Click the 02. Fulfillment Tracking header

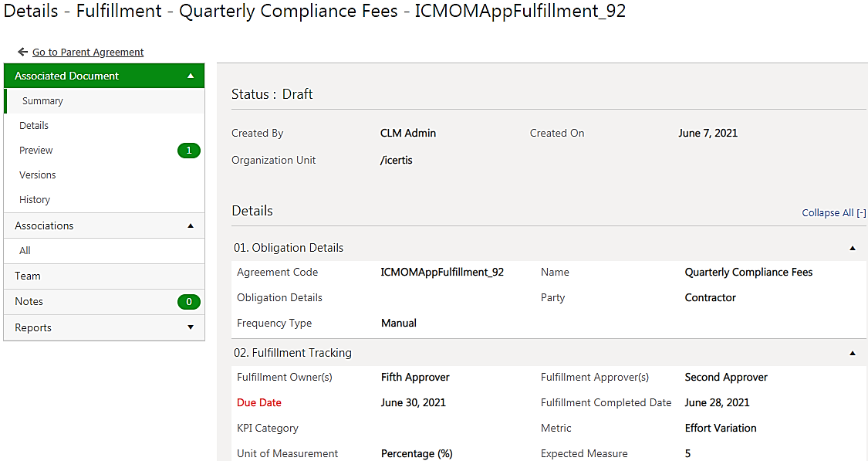coord(293,353)
